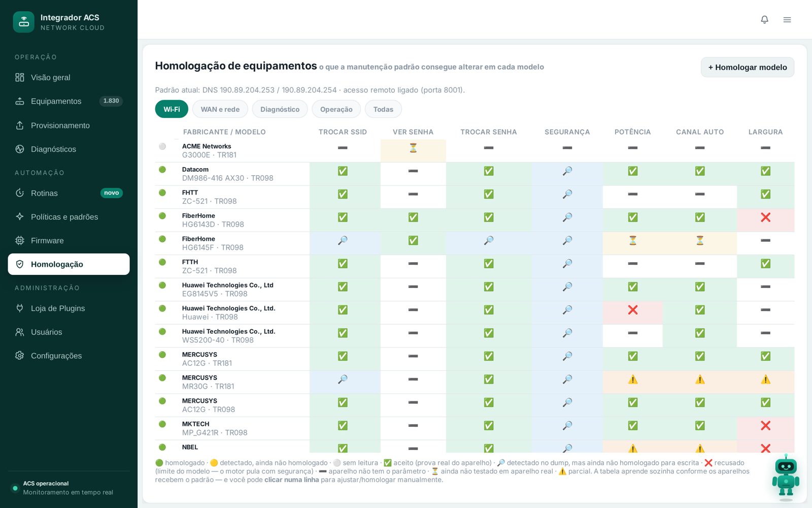Open Firmware page
Image resolution: width=812 pixels, height=508 pixels.
pyautogui.click(x=69, y=240)
